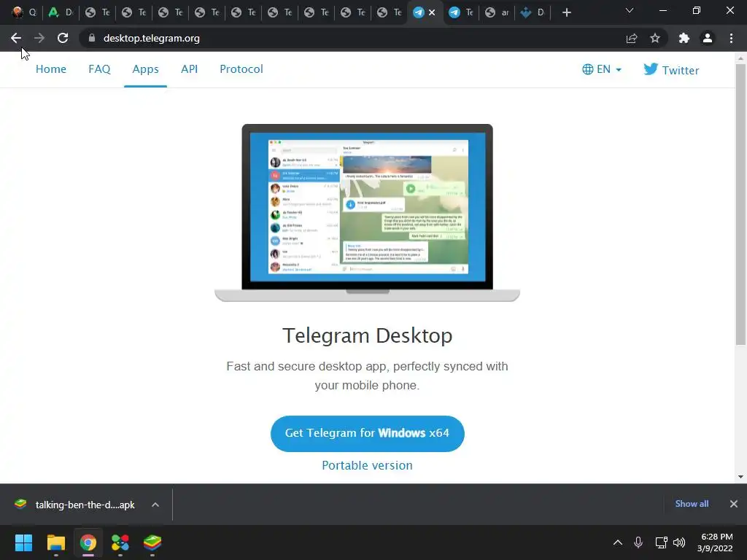
Task: Open the Portable version link
Action: point(368,465)
